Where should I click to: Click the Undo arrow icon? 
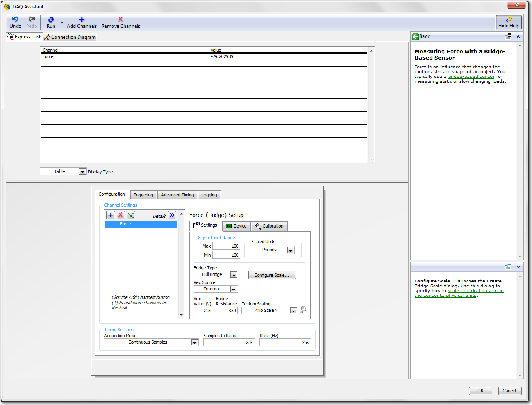pos(15,19)
